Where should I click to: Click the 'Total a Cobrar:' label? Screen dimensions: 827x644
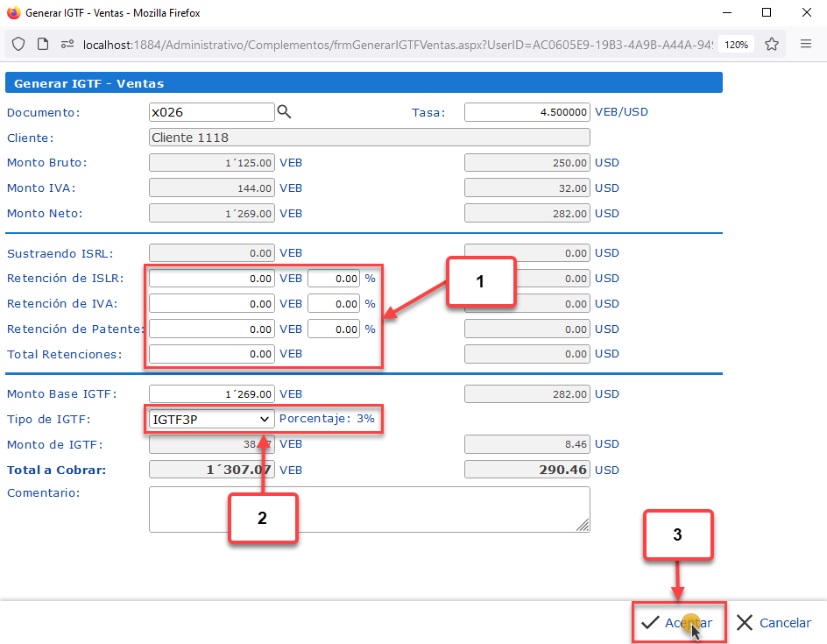pyautogui.click(x=56, y=470)
